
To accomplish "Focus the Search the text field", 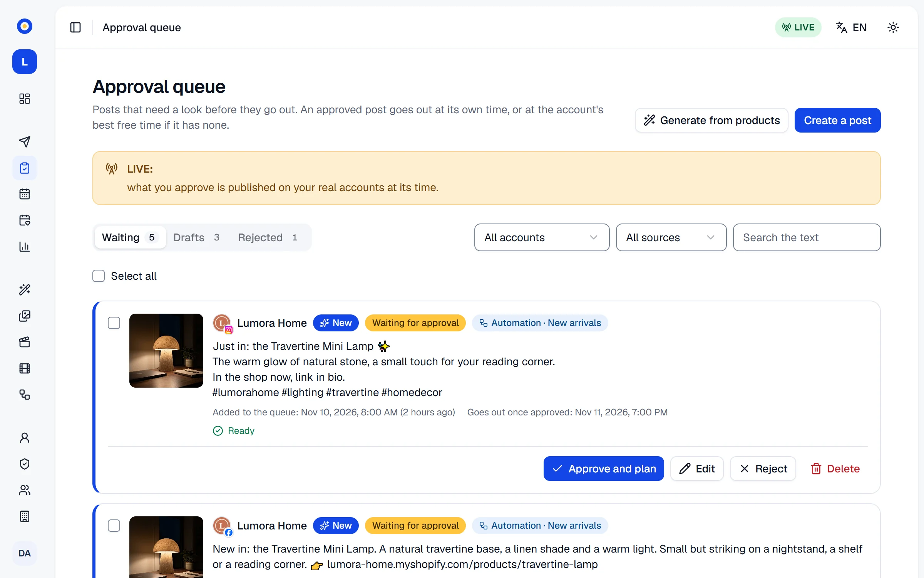I will point(807,237).
